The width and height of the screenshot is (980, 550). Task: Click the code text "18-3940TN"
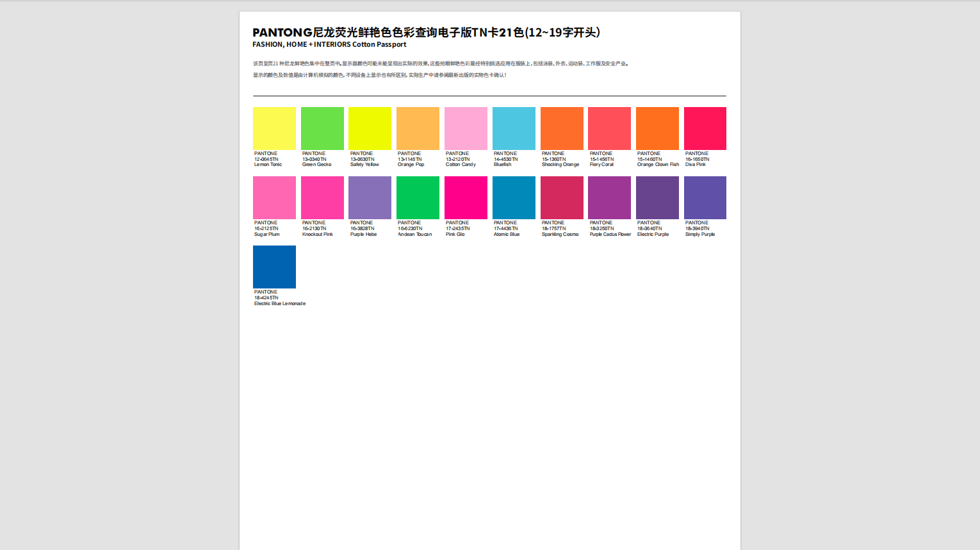pyautogui.click(x=697, y=228)
